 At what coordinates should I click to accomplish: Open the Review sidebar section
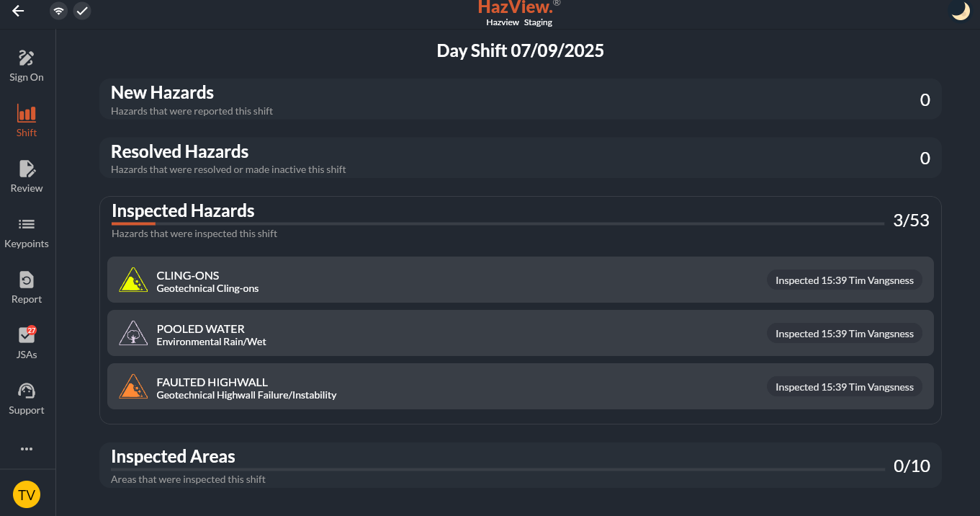[27, 177]
